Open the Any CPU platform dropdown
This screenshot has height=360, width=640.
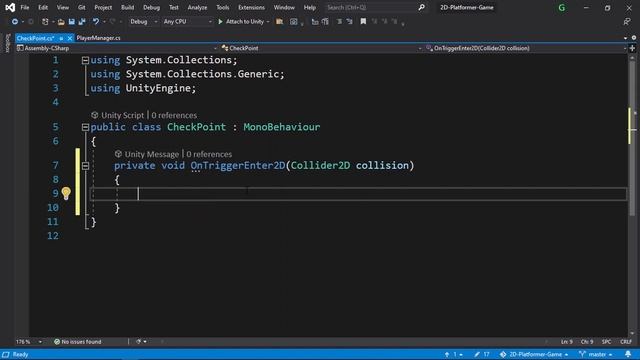click(187, 22)
